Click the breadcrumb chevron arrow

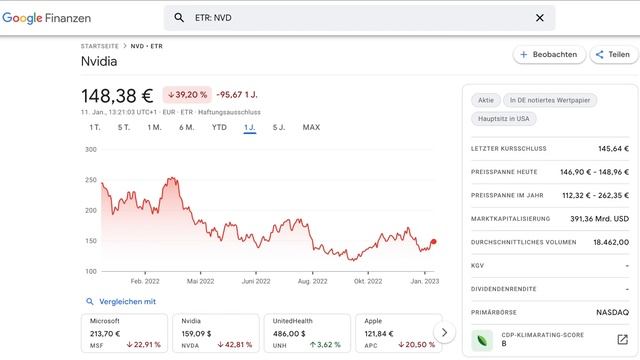click(125, 46)
